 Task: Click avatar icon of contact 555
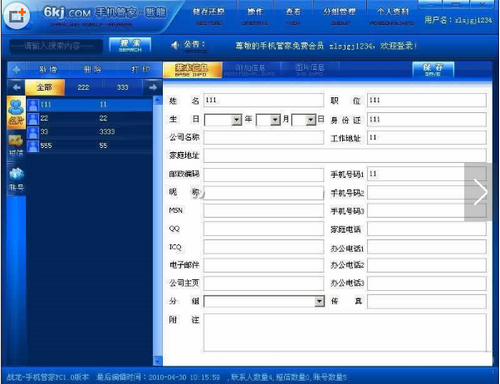pos(33,146)
